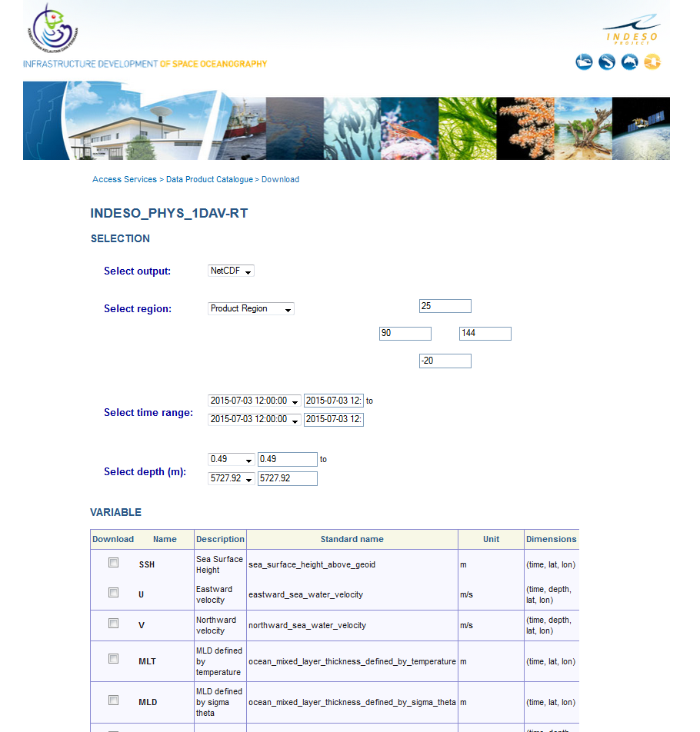Check the SSH download checkbox

pos(113,562)
